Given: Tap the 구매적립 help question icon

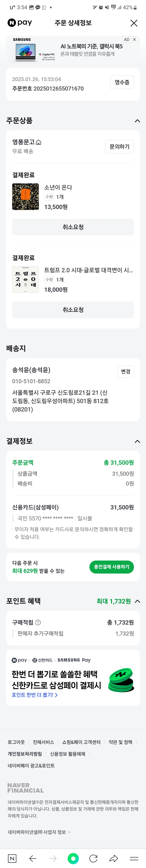Looking at the screenshot, I should pyautogui.click(x=38, y=622).
